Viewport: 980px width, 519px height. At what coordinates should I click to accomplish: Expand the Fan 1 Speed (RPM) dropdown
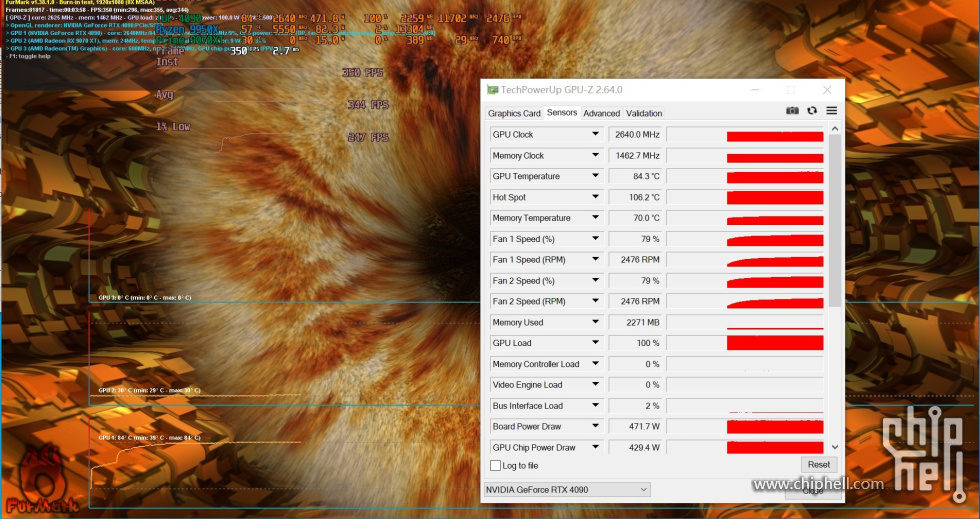(596, 260)
